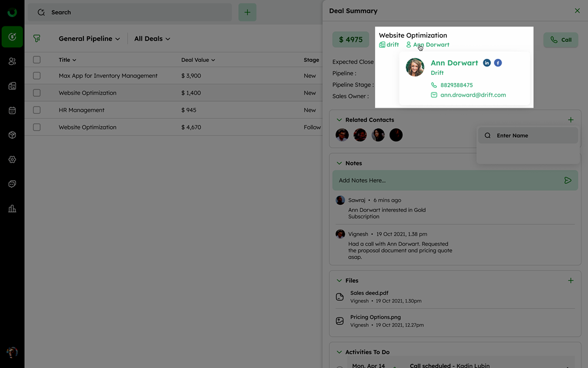588x368 pixels.
Task: Open the chat messages icon in sidebar
Action: [12, 184]
